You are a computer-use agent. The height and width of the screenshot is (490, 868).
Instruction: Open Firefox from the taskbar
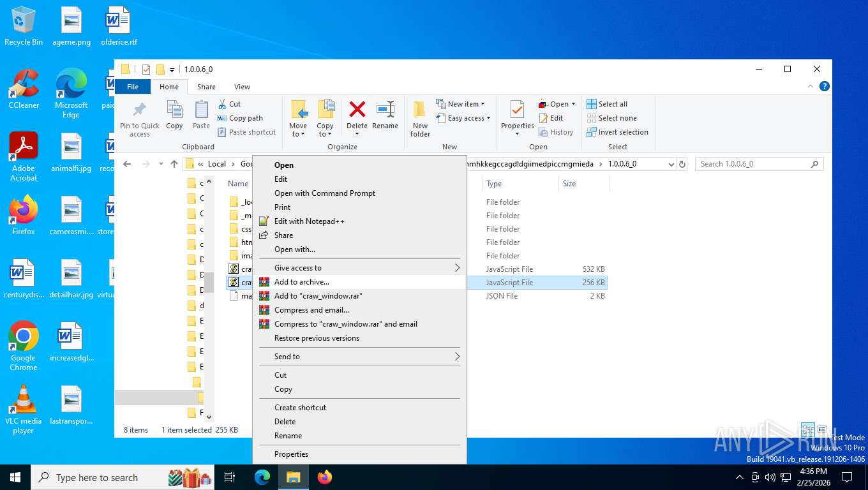(325, 477)
